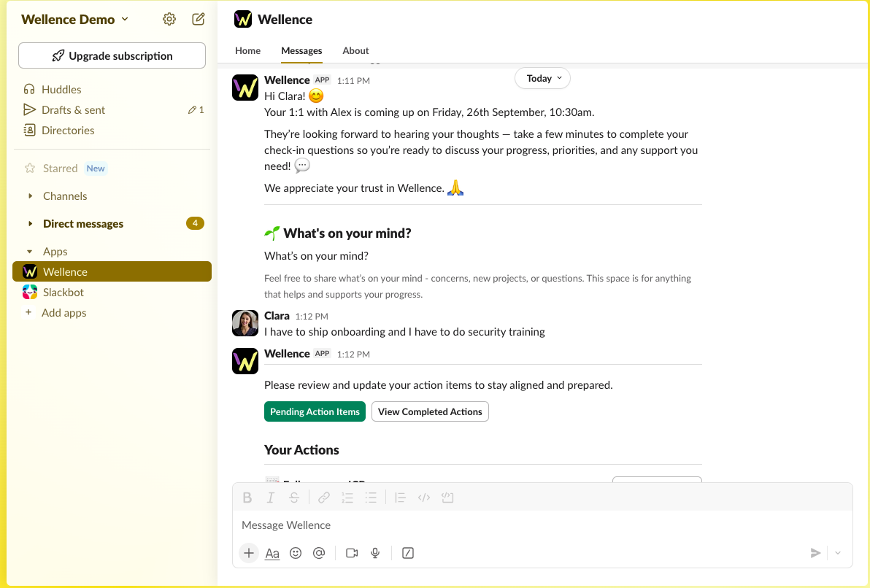Mention someone with the @ icon

[319, 553]
